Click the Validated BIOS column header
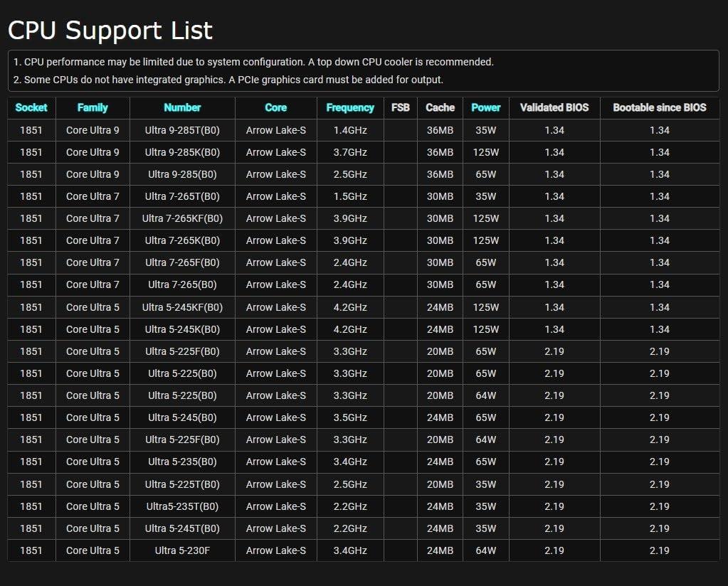The width and height of the screenshot is (728, 586). 554,107
